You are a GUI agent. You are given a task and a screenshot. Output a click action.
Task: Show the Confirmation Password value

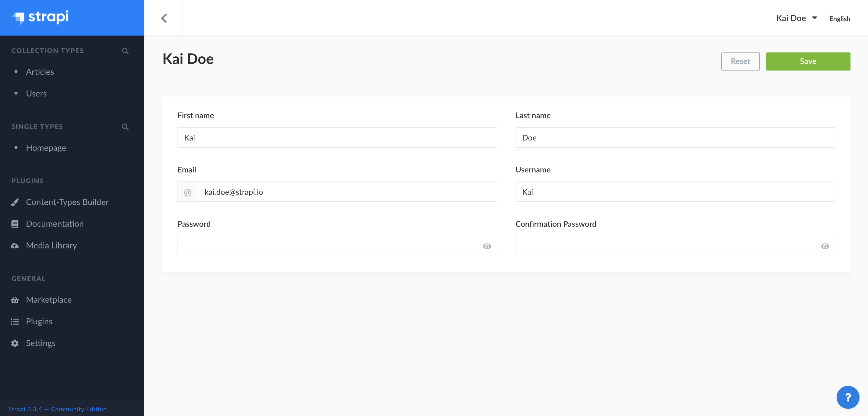[825, 246]
